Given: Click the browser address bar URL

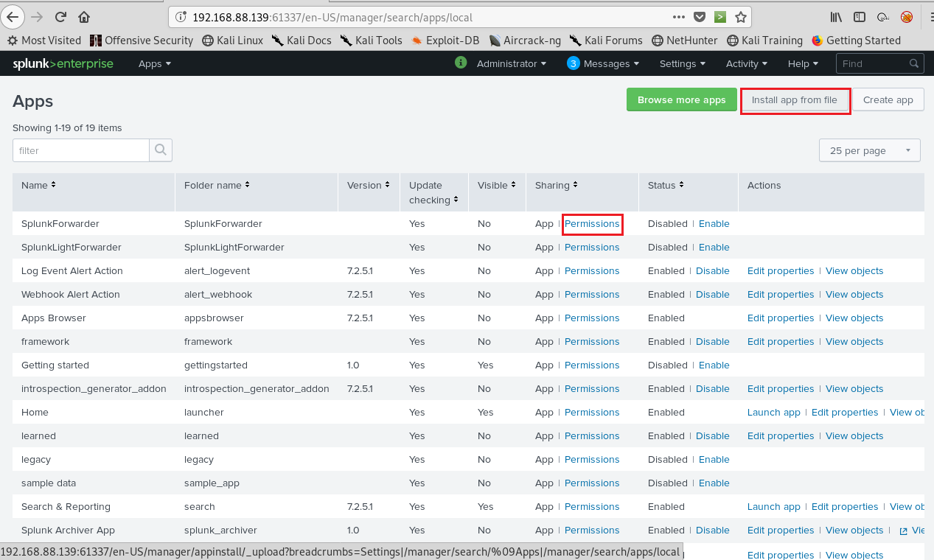Looking at the screenshot, I should 332,17.
